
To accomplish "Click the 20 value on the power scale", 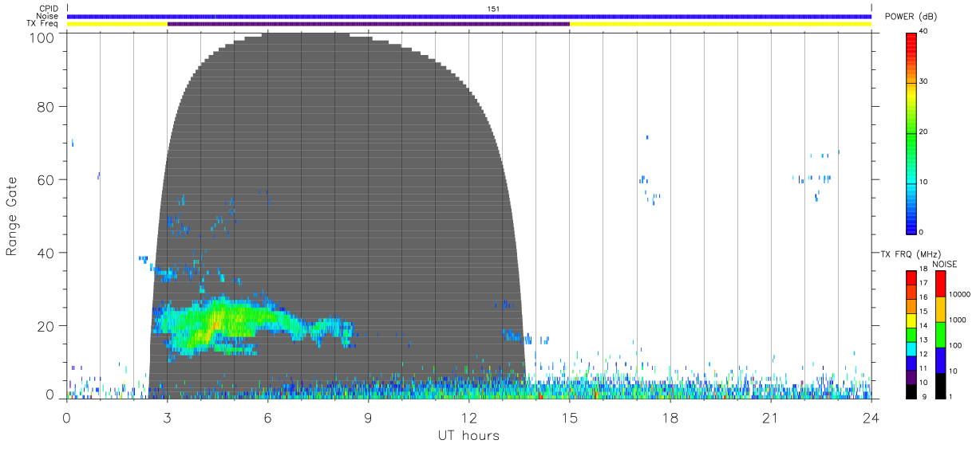I will click(x=923, y=132).
